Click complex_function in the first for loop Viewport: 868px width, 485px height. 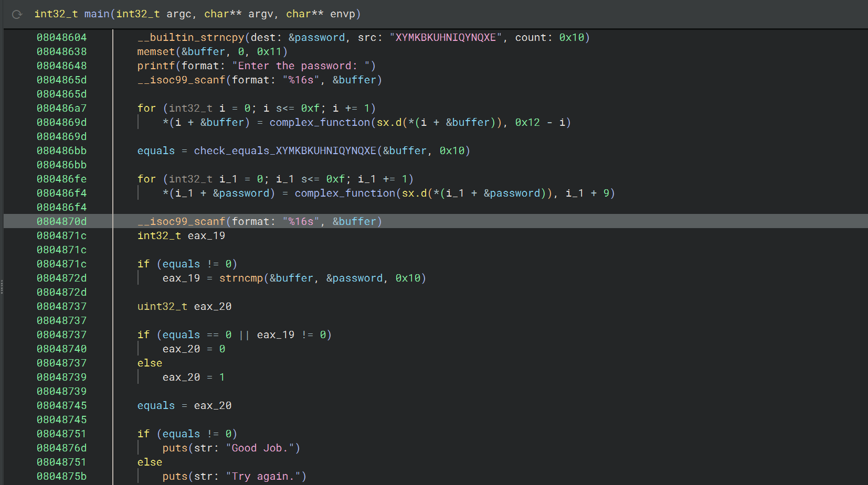320,123
